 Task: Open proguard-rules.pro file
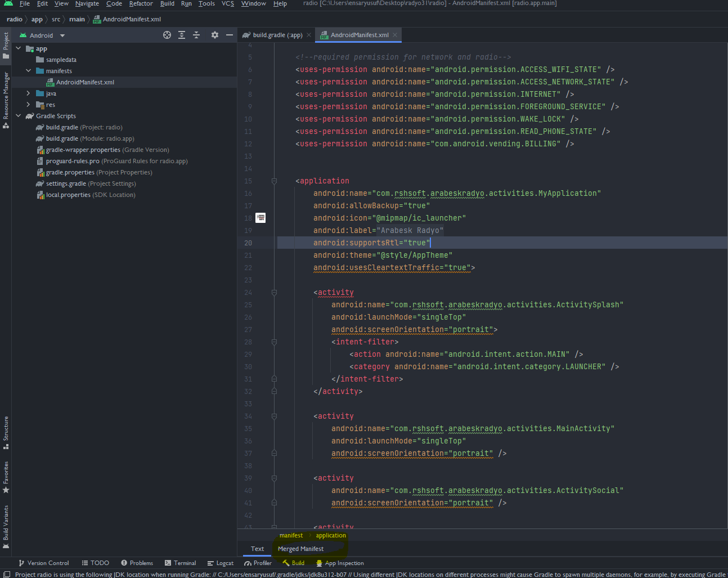coord(116,161)
